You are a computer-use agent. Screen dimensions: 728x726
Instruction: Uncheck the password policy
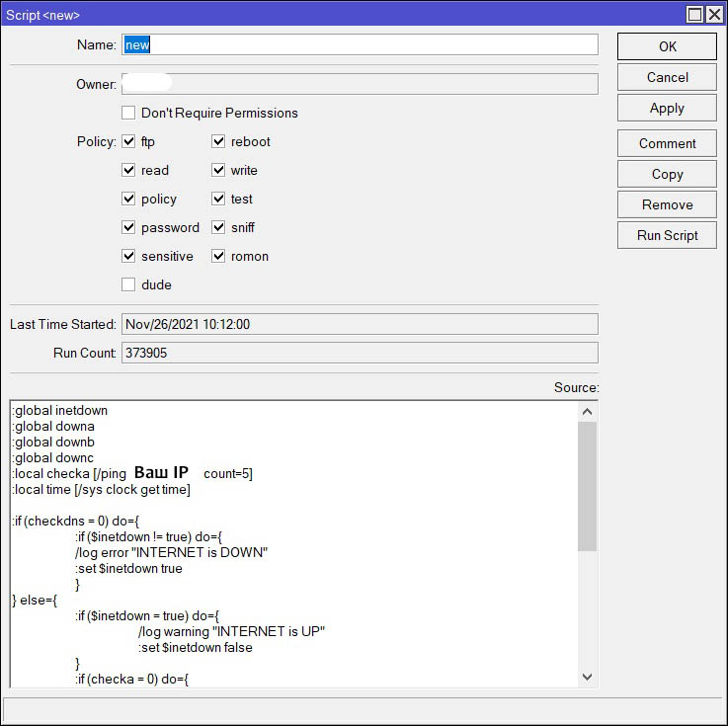click(128, 227)
